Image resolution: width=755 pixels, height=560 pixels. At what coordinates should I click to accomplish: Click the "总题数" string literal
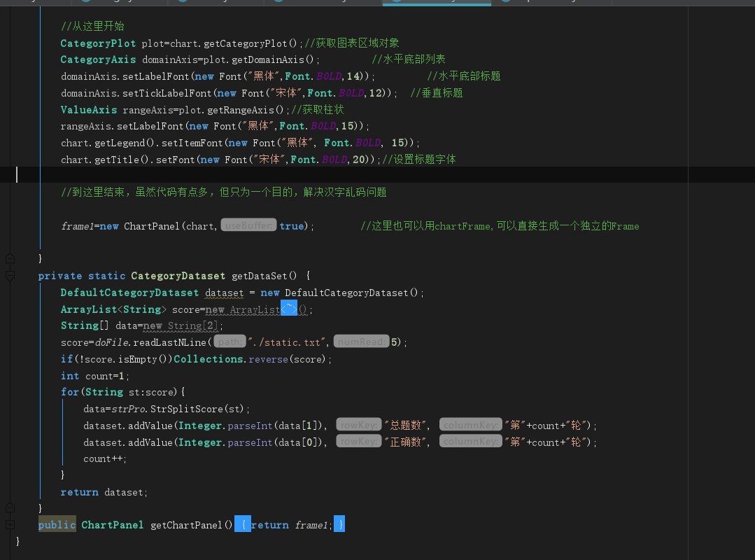point(405,425)
